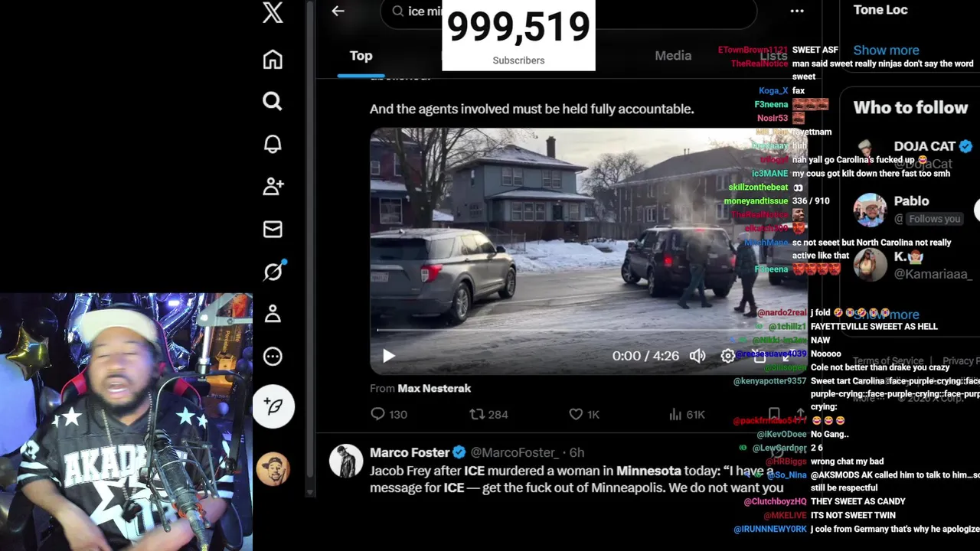This screenshot has width=980, height=551.
Task: Click chat username @IRUNNNEWYORK
Action: pyautogui.click(x=770, y=529)
